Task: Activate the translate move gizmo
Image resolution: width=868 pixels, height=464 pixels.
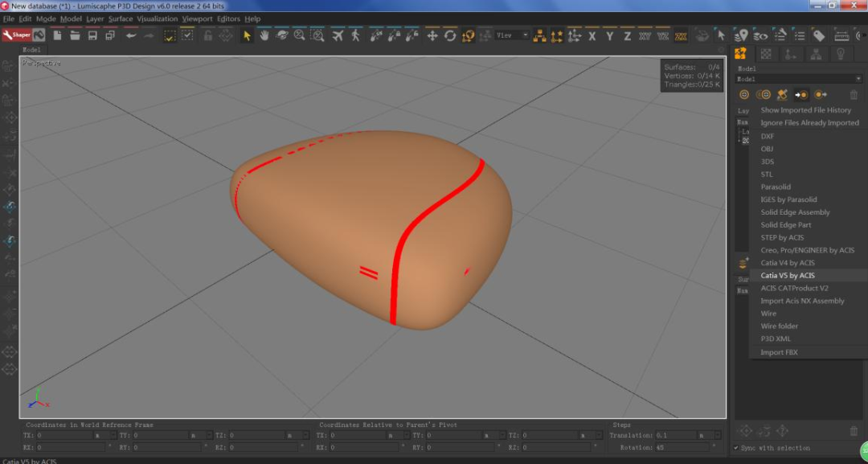Action: [432, 35]
